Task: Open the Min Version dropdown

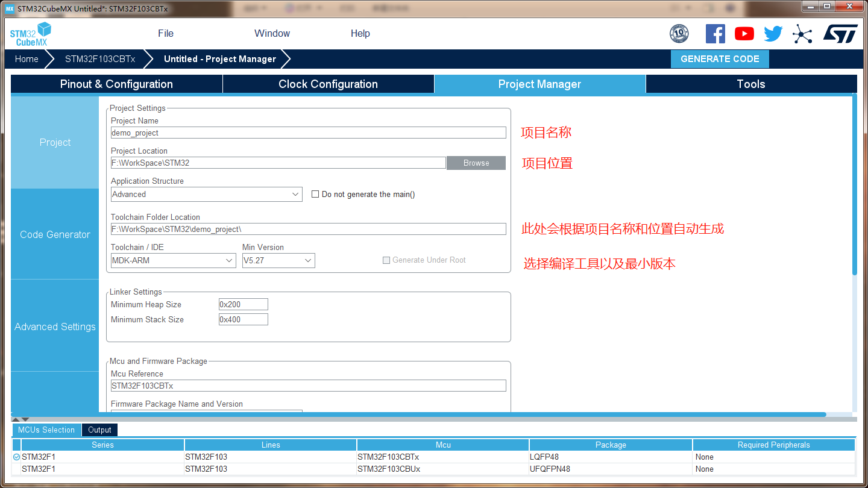Action: point(278,260)
